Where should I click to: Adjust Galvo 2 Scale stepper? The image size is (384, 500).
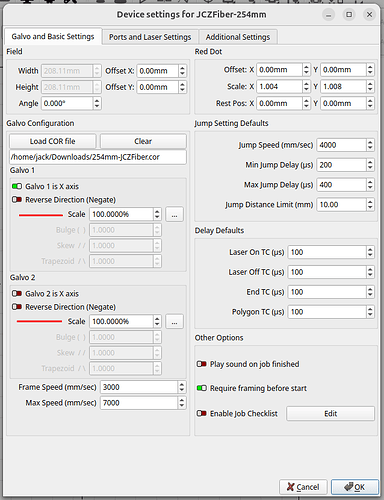(x=157, y=322)
